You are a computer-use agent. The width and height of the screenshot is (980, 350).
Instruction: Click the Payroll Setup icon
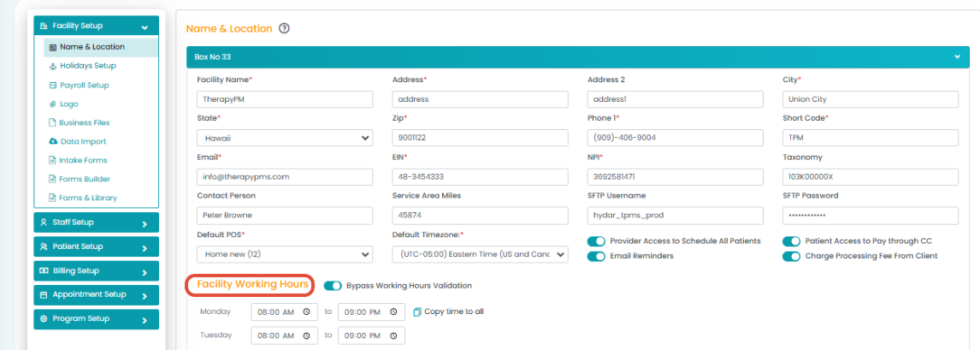pos(53,85)
